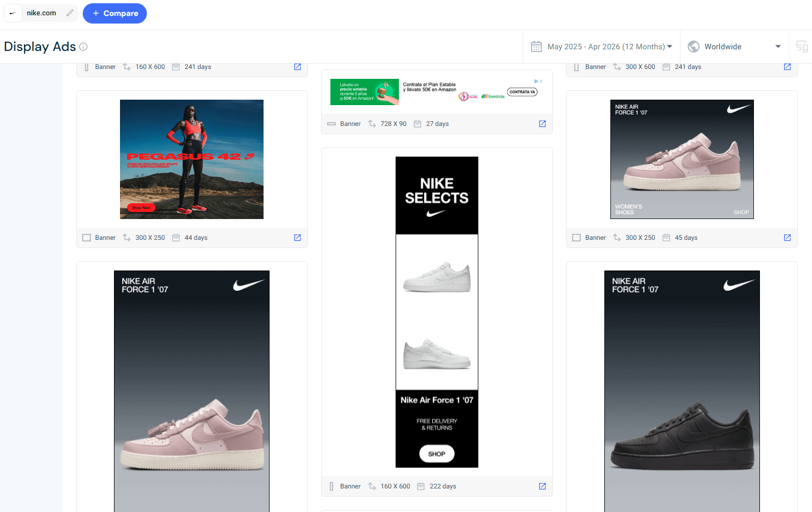Click the '45 days' text
812x512 pixels.
(686, 238)
